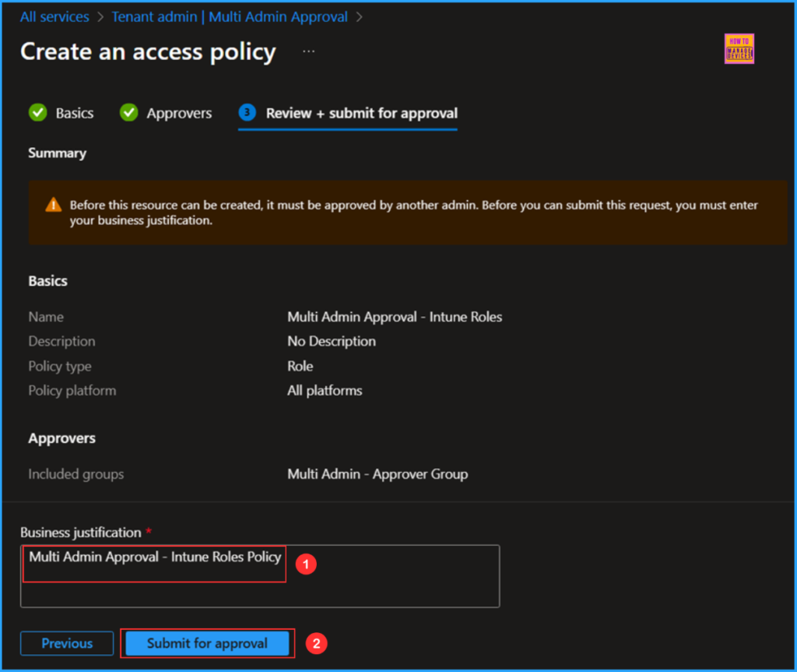Screen dimensions: 797x672
Task: Click the step 3 circle icon
Action: (247, 112)
